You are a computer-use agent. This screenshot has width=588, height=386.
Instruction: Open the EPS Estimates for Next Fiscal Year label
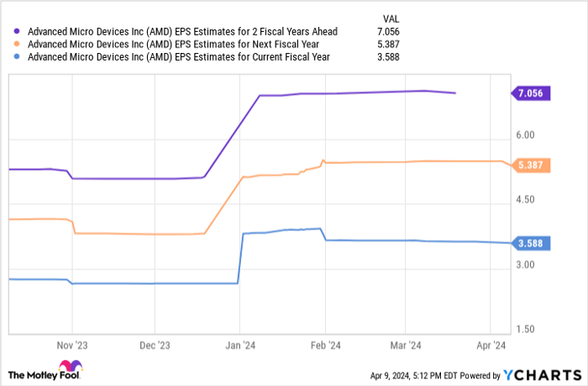(x=173, y=44)
